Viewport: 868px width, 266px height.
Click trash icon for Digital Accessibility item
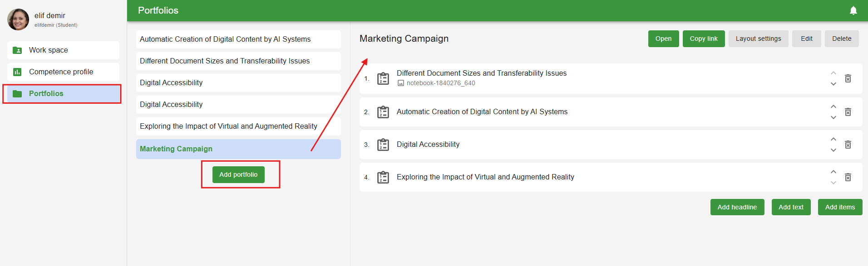(x=848, y=145)
